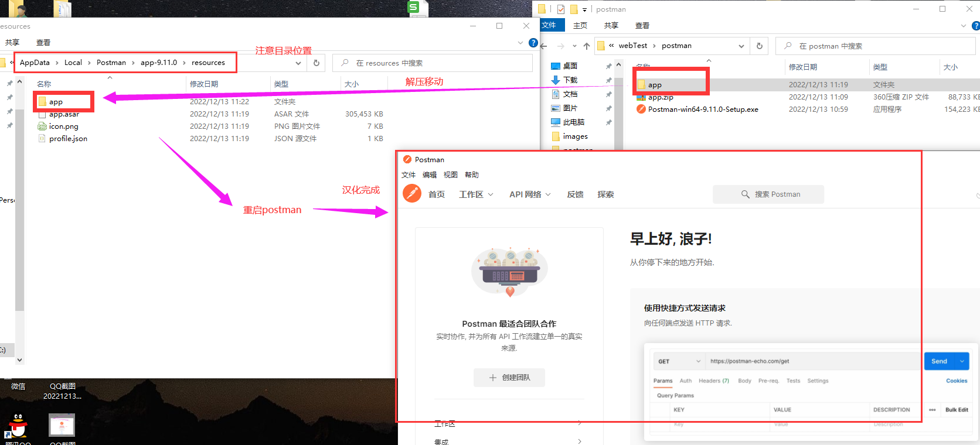The image size is (980, 445).
Task: Sort by 修改日期 column in resources window
Action: (204, 84)
